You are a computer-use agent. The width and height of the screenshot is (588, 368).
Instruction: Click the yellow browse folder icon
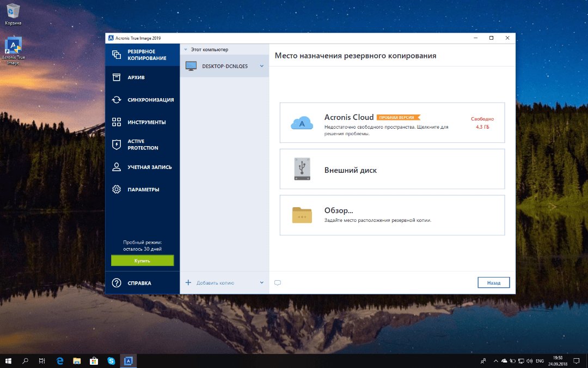[302, 215]
